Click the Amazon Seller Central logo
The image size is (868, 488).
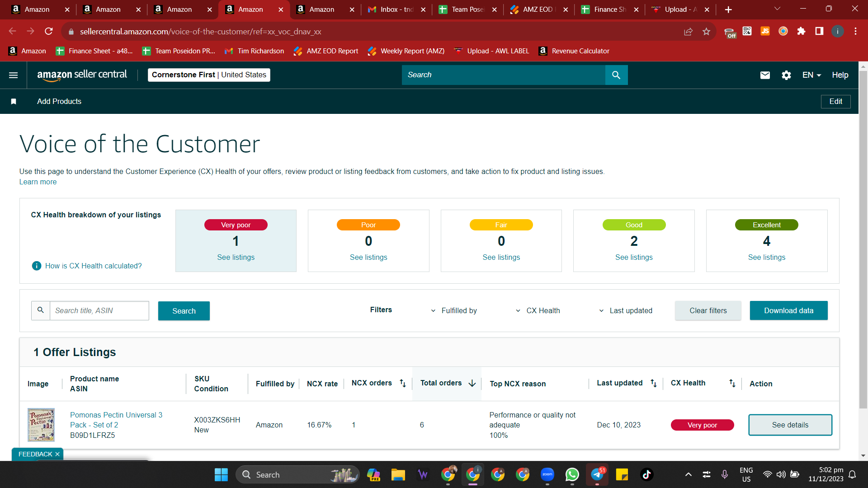82,75
